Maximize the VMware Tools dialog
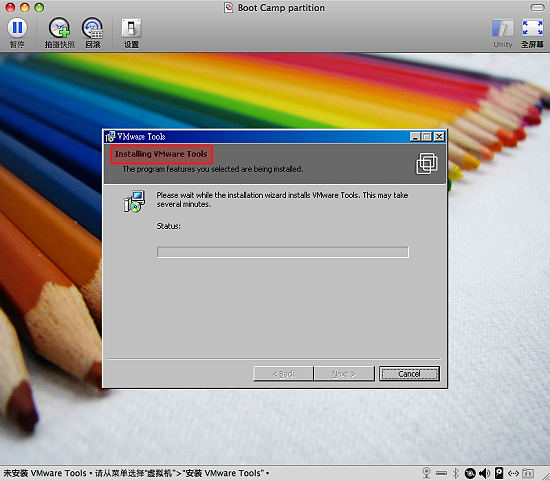Image resolution: width=550 pixels, height=481 pixels. (x=427, y=136)
